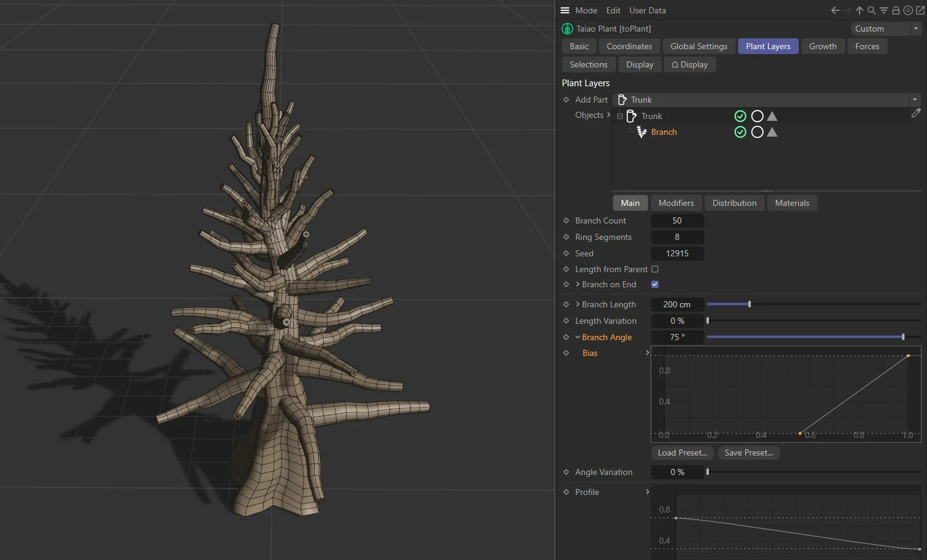Click the Taiao Plant object icon
The width and height of the screenshot is (927, 560).
(567, 29)
